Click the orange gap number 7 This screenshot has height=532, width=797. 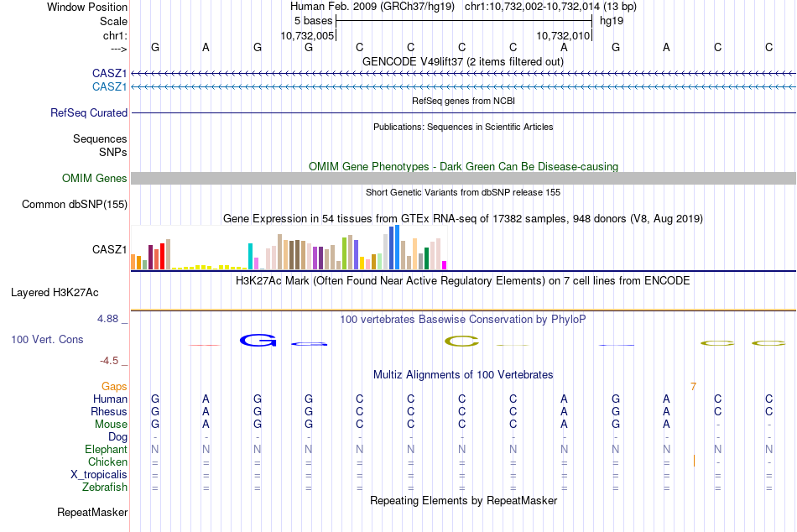pos(693,387)
